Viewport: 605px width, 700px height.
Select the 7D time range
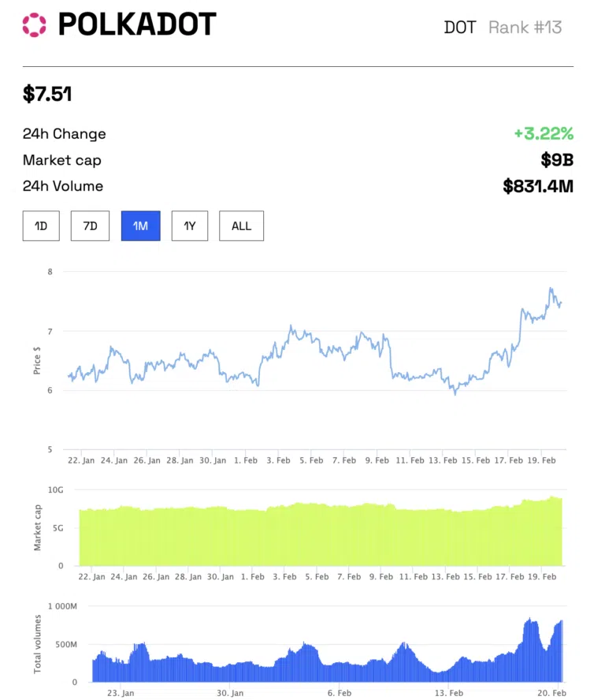click(x=90, y=226)
